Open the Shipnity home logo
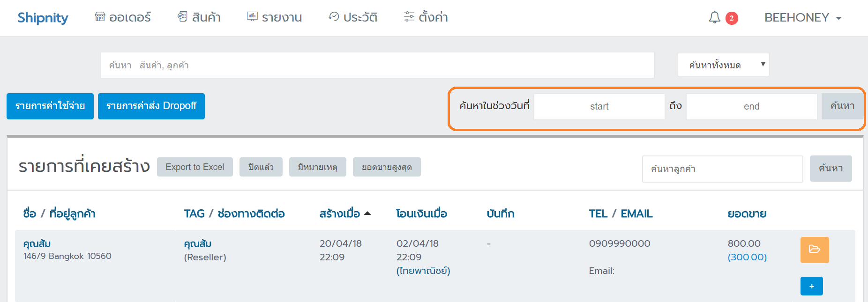868x302 pixels. [x=43, y=18]
